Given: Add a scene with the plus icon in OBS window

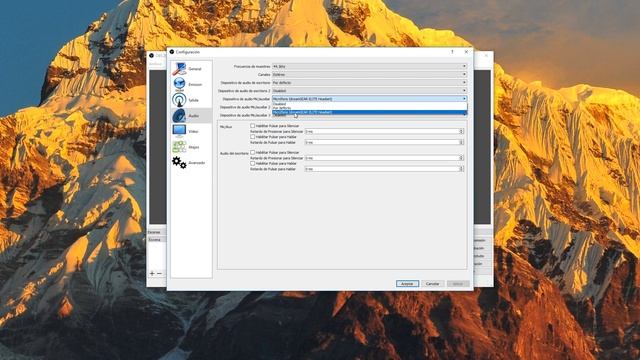Looking at the screenshot, I should [152, 273].
